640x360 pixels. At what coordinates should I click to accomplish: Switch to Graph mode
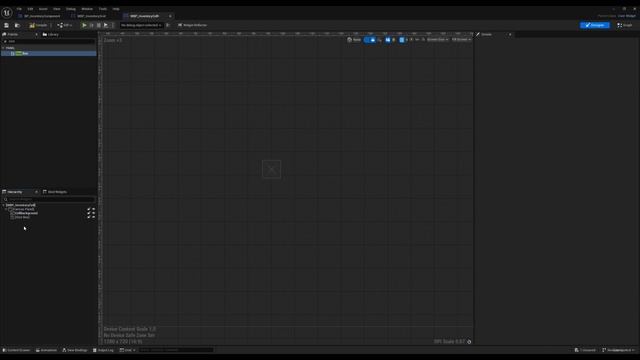624,25
